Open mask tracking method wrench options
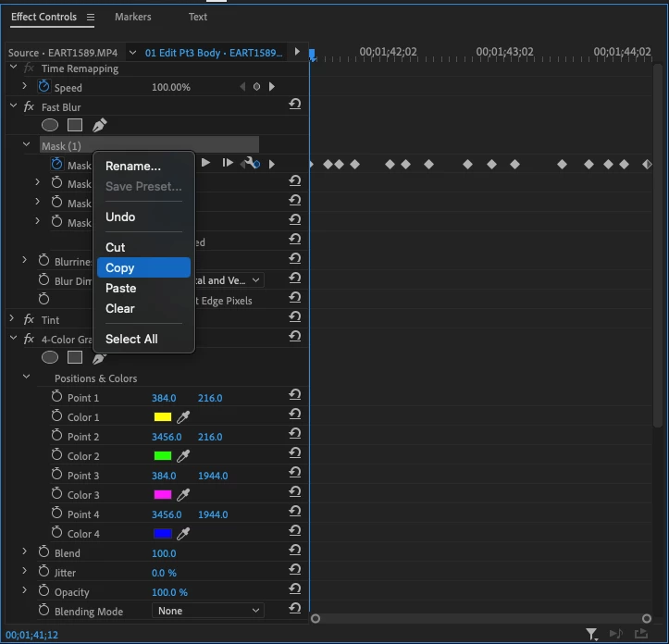This screenshot has width=669, height=644. point(251,163)
